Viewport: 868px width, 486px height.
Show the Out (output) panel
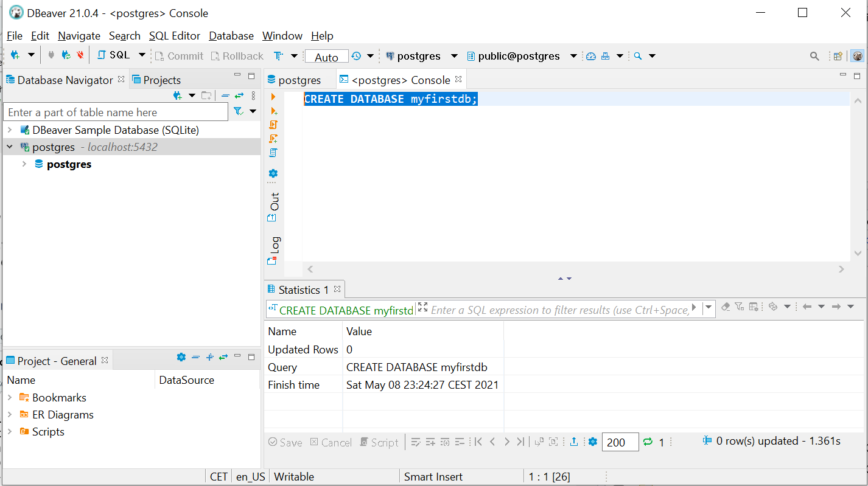[x=274, y=207]
